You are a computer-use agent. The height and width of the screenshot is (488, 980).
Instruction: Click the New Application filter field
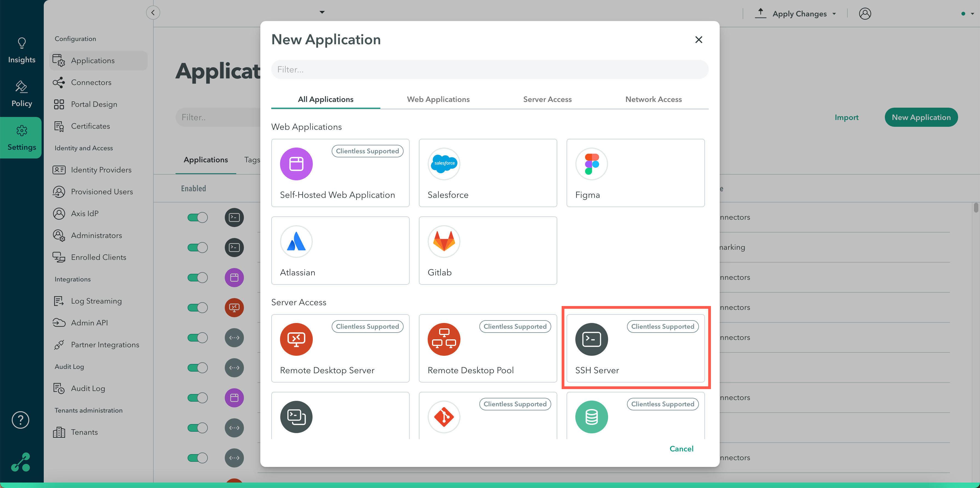[x=489, y=70]
